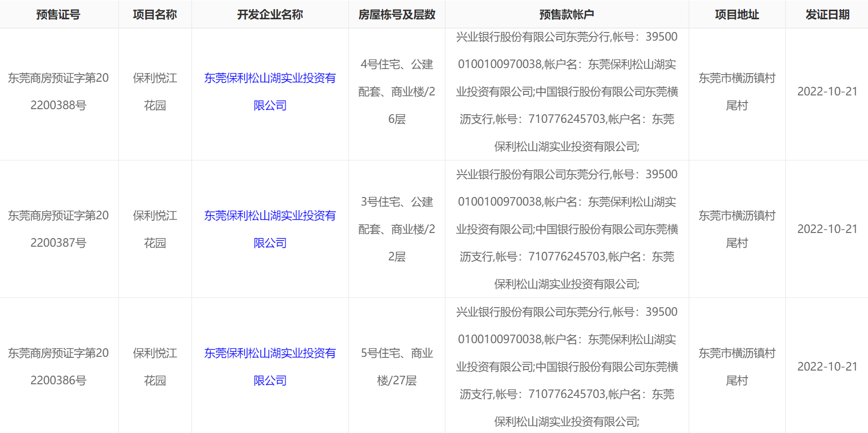Click 保利悦江花园 in the 2200386号 row
The height and width of the screenshot is (433, 868).
[155, 367]
